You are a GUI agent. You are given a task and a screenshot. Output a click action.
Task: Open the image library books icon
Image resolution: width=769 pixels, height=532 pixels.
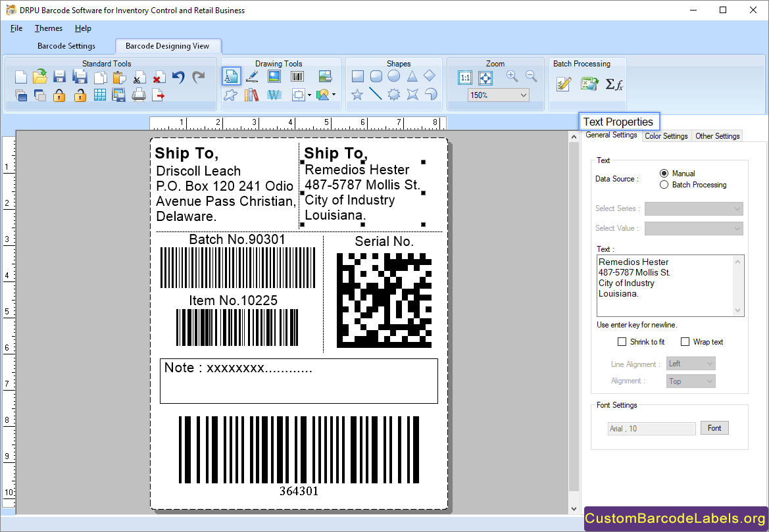pyautogui.click(x=251, y=95)
